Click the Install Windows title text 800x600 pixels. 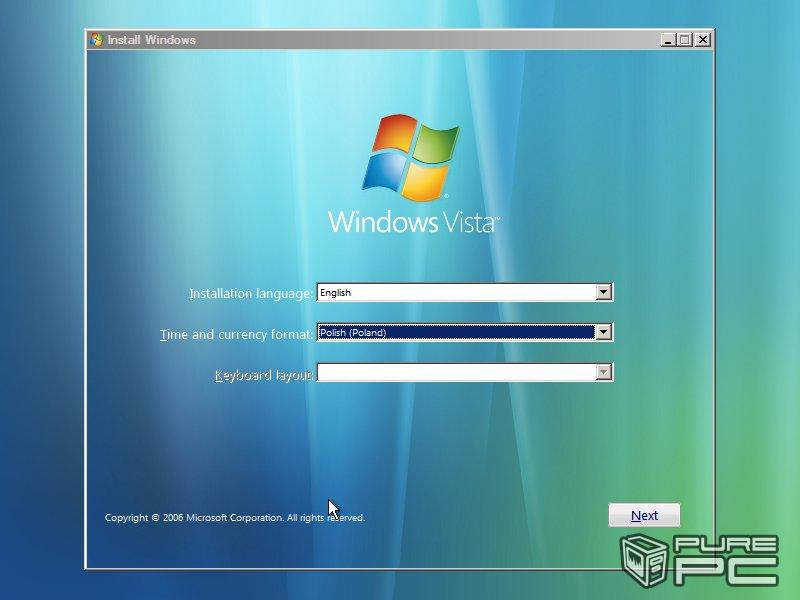coord(152,40)
